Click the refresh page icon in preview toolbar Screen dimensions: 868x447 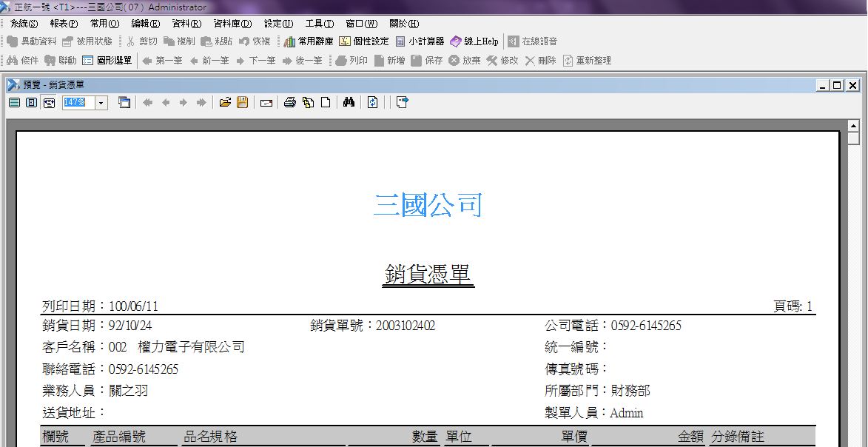click(372, 103)
